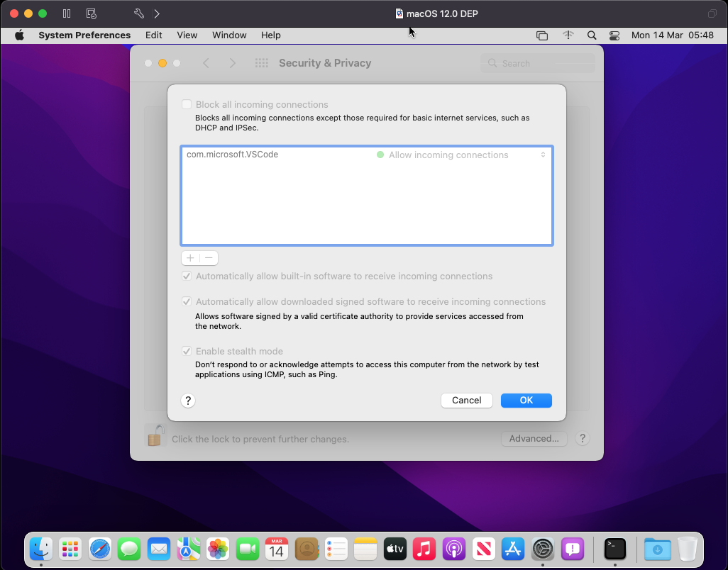Image resolution: width=728 pixels, height=570 pixels.
Task: Open Allow incoming connections dropdown for VSCode
Action: pos(461,155)
